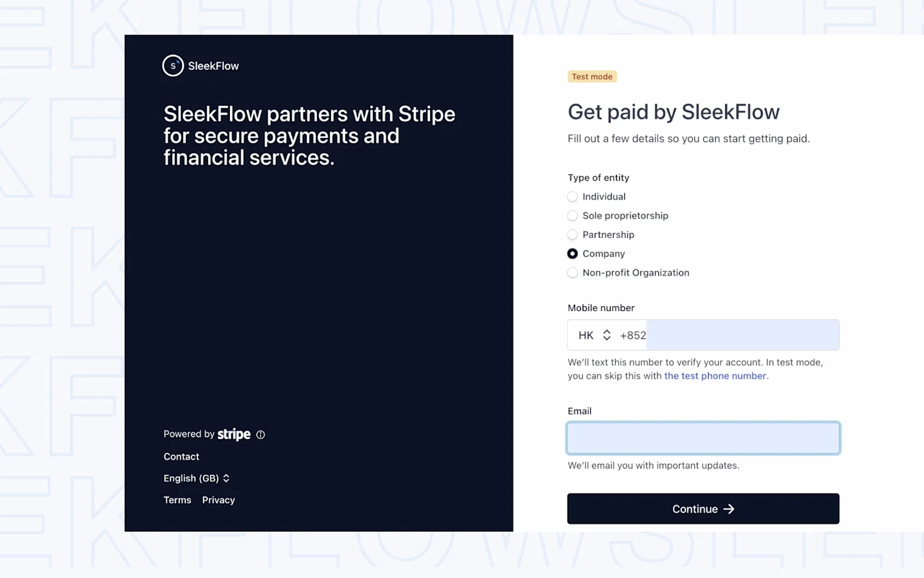The width and height of the screenshot is (924, 578).
Task: Select the Partnership radio option
Action: [x=572, y=235]
